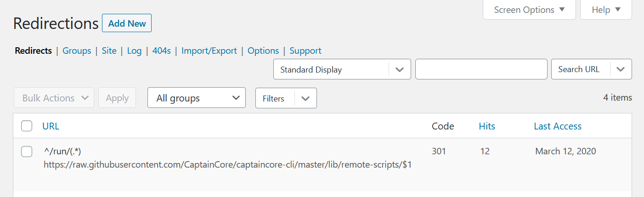Switch to the Groups tab
This screenshot has width=644, height=197.
pos(77,51)
